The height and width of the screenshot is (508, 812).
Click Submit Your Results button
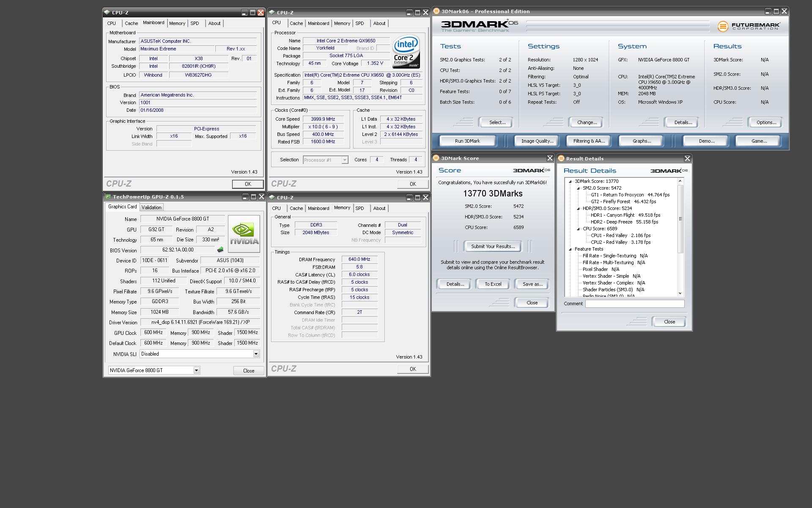(x=493, y=246)
